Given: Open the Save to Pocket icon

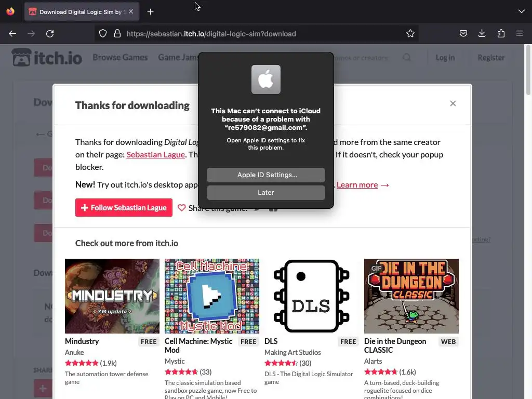Looking at the screenshot, I should click(x=463, y=33).
